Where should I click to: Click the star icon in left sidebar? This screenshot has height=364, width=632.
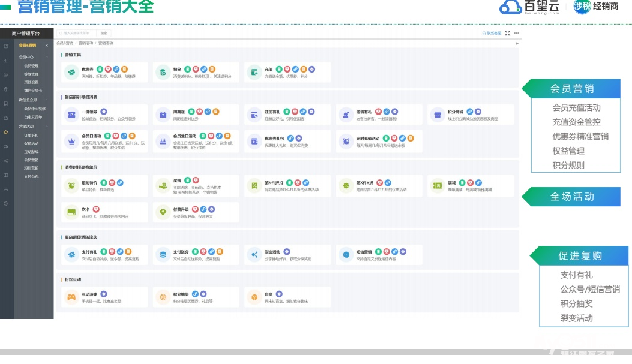coord(6,132)
